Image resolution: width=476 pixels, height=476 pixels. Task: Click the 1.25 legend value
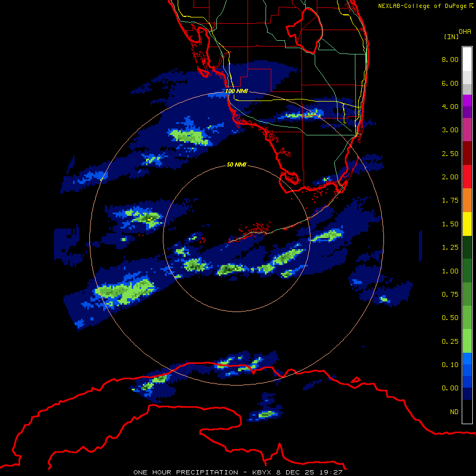(x=450, y=248)
